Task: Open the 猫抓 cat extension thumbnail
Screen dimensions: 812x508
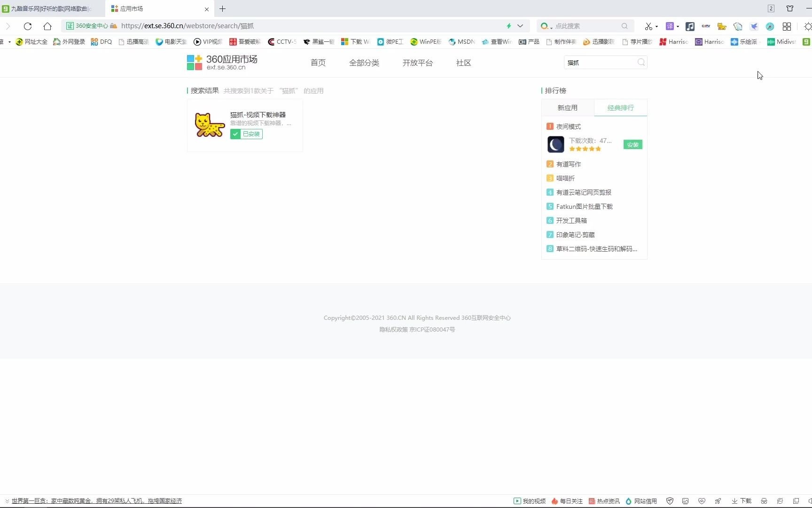Action: pos(210,125)
